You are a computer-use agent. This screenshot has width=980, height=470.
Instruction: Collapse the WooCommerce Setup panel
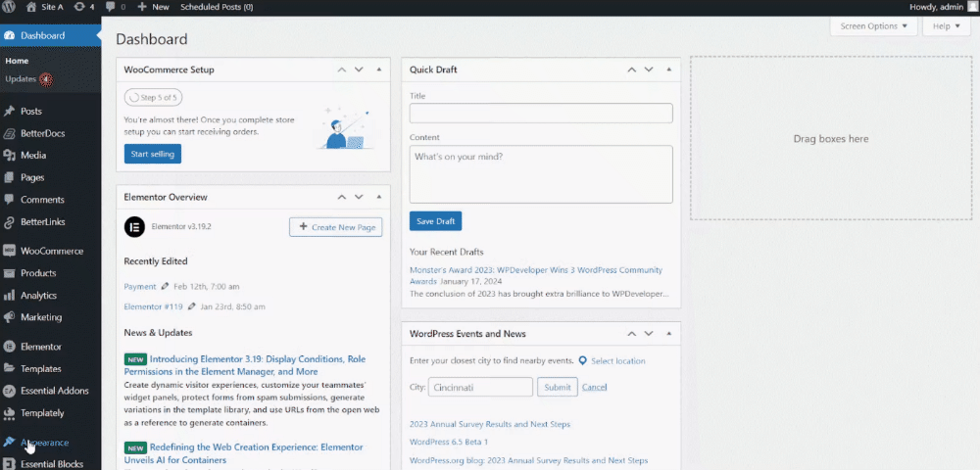coord(378,70)
